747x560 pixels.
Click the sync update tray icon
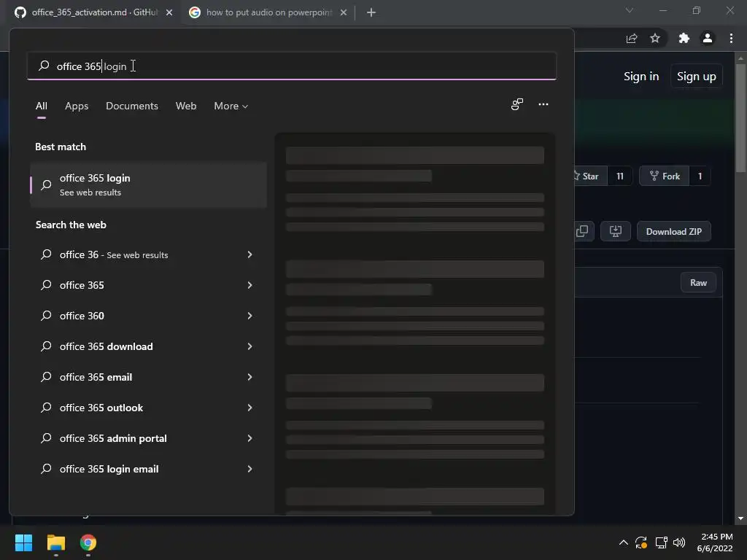tap(641, 542)
